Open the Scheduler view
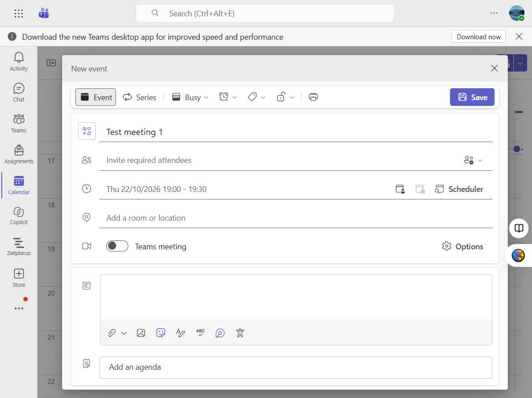This screenshot has width=532, height=398. pyautogui.click(x=459, y=189)
